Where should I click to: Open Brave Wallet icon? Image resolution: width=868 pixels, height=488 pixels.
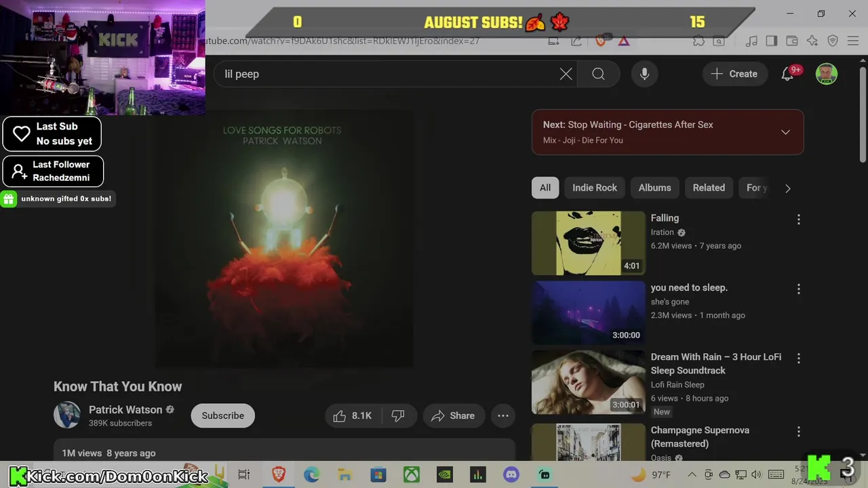point(792,41)
